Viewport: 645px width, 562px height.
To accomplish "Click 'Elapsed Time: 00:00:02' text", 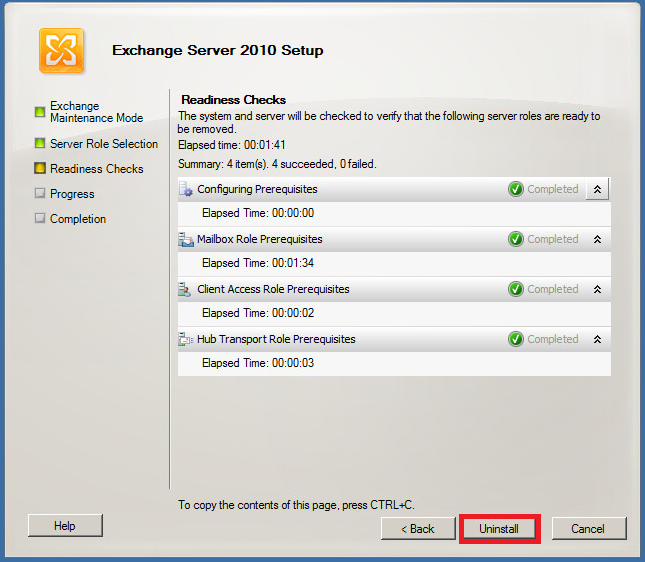I will click(x=258, y=313).
